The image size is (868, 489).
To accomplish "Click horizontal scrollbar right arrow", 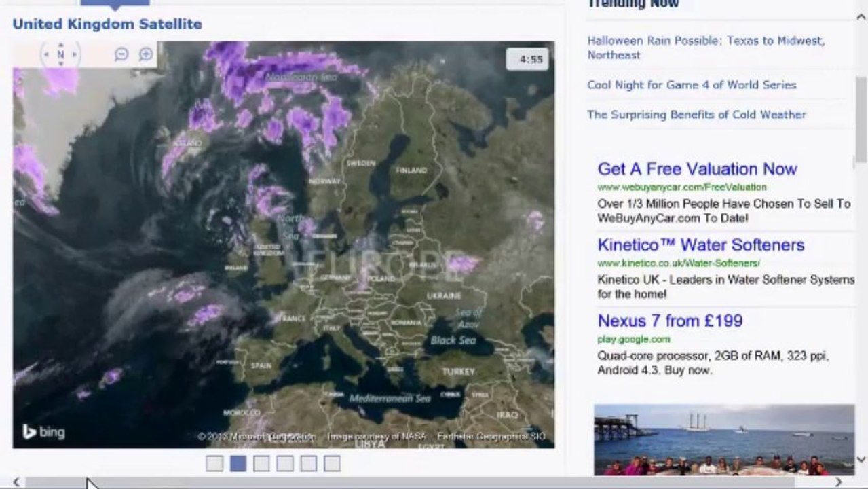I will (839, 482).
